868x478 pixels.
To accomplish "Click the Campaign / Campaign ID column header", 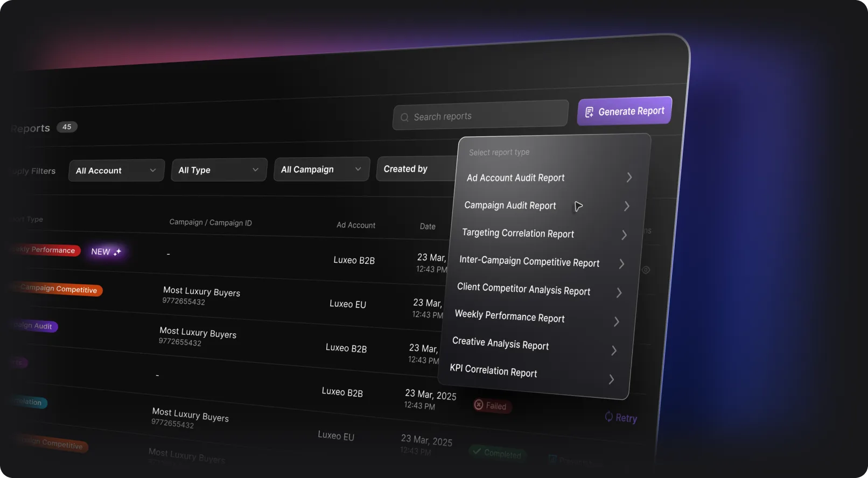I will [211, 222].
